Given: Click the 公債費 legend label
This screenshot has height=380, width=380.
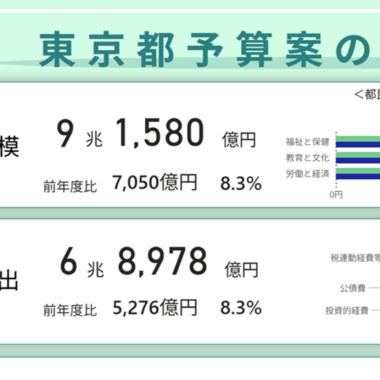Looking at the screenshot, I should (353, 288).
